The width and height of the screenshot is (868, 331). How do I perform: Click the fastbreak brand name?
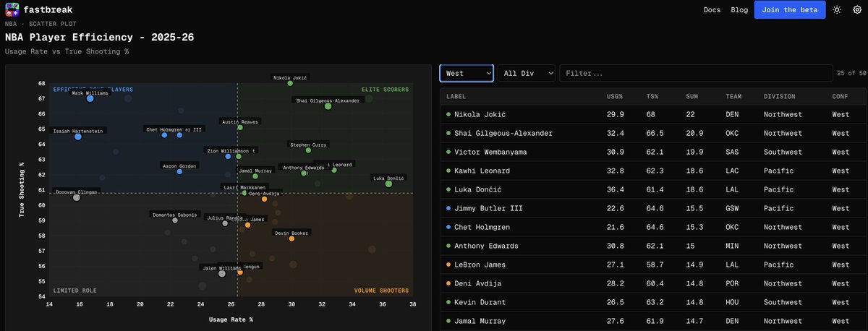point(48,10)
